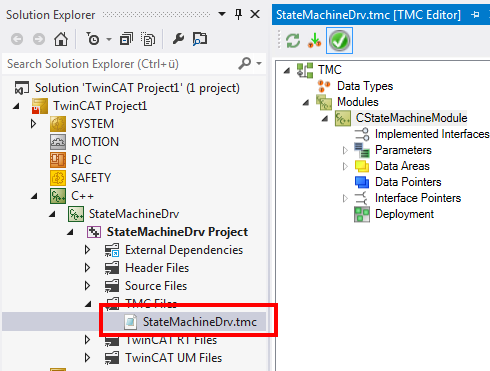Collapse the TMC Files folder

coord(88,304)
